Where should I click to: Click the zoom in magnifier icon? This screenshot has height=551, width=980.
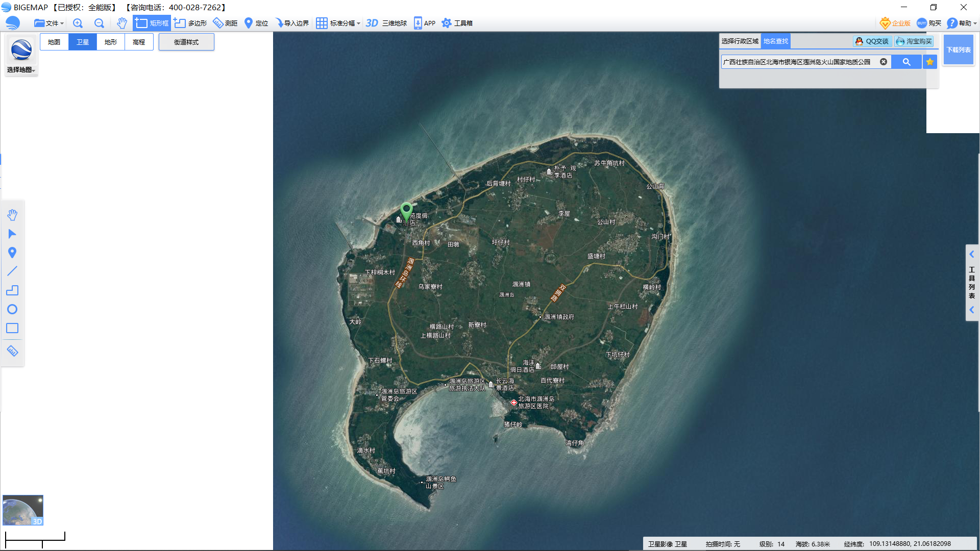pos(78,23)
